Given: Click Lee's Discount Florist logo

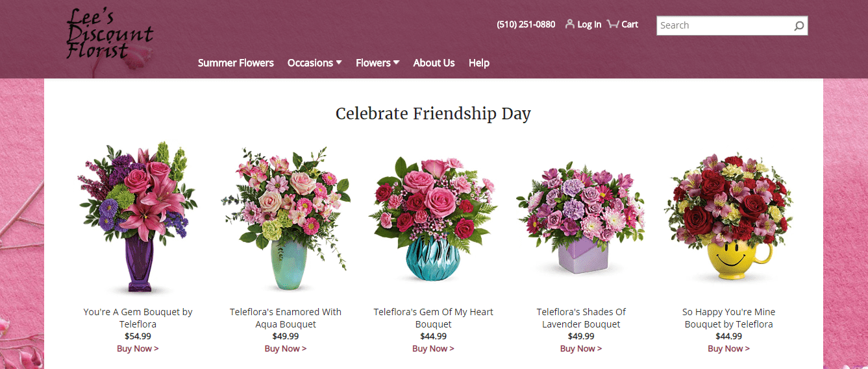Looking at the screenshot, I should [x=109, y=35].
